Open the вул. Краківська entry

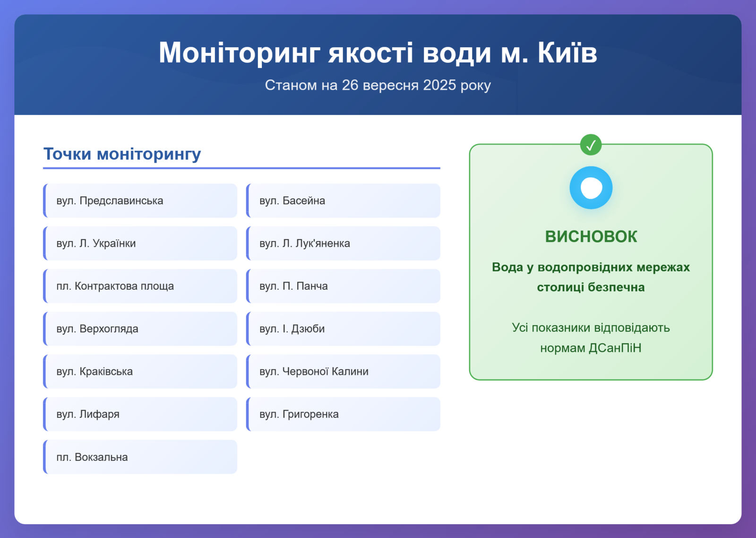140,372
